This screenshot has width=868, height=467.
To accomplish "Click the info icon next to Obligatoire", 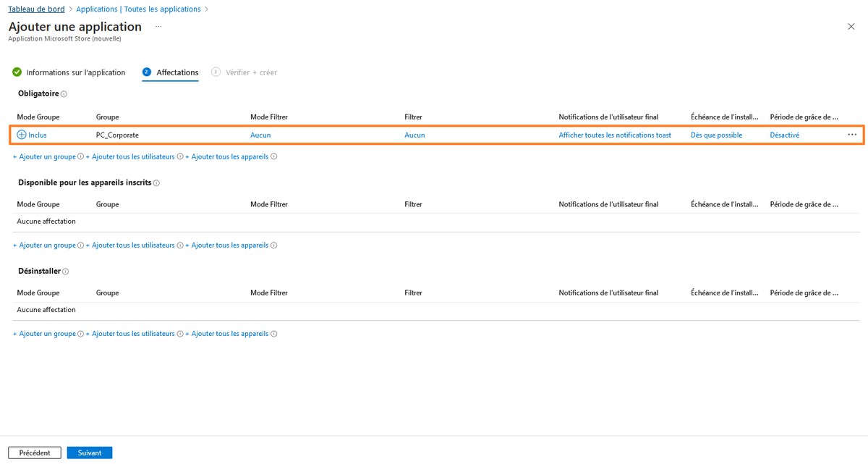I will coord(64,94).
